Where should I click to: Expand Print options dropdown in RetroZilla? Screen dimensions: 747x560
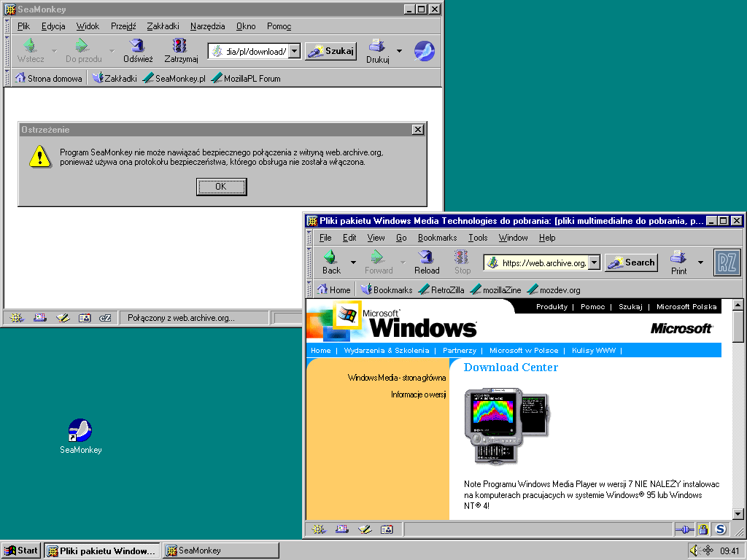click(x=700, y=262)
